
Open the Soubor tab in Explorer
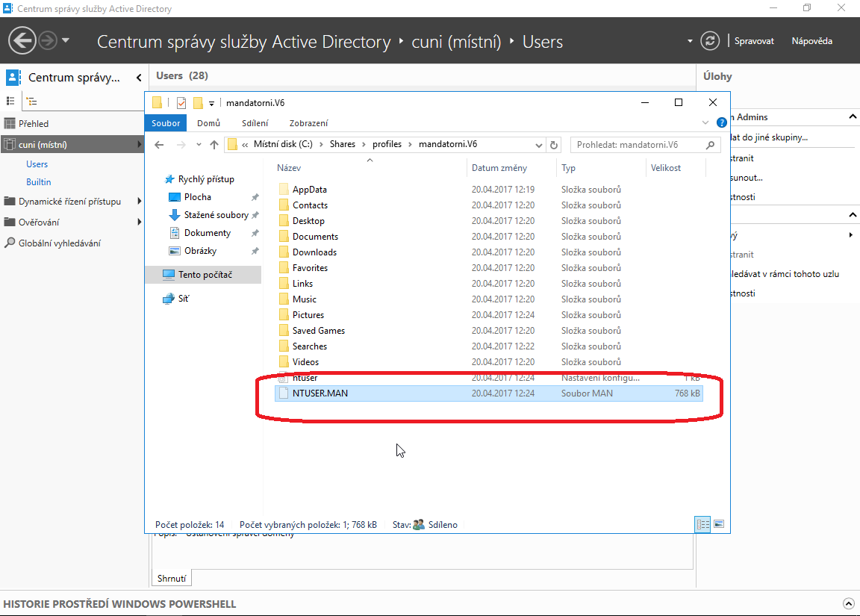tap(166, 123)
